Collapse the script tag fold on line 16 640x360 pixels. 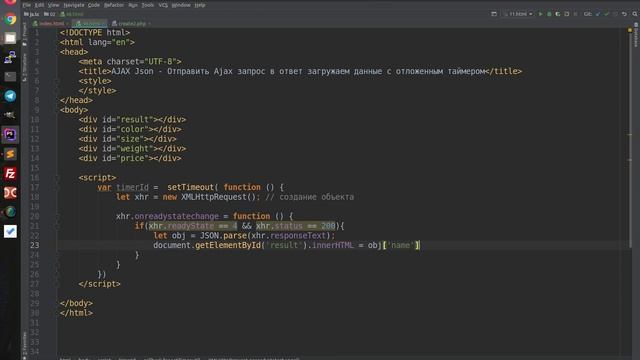(57, 178)
